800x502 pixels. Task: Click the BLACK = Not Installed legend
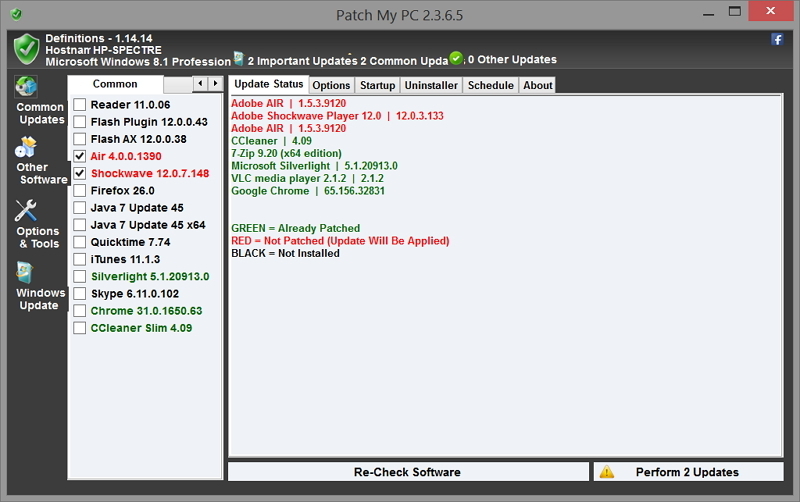(x=285, y=253)
